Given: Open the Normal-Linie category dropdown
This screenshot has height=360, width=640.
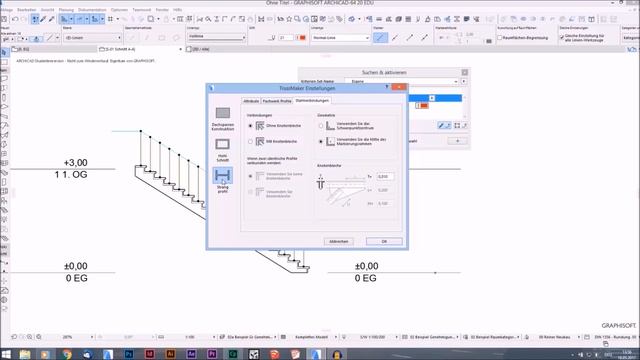Looking at the screenshot, I should point(340,38).
